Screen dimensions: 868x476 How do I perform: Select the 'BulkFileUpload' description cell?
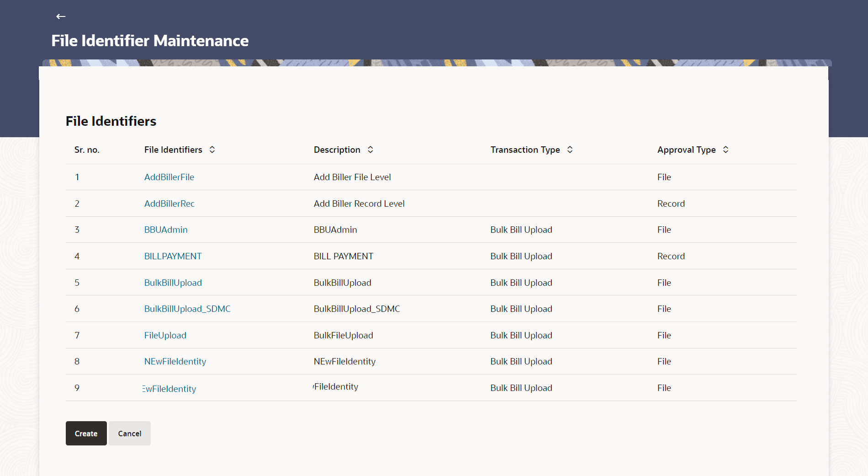click(x=344, y=335)
